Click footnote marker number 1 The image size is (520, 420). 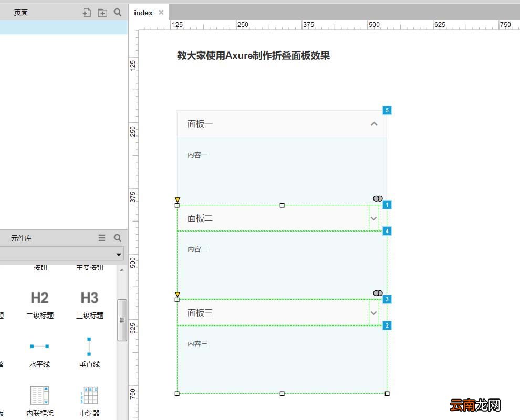pyautogui.click(x=387, y=205)
